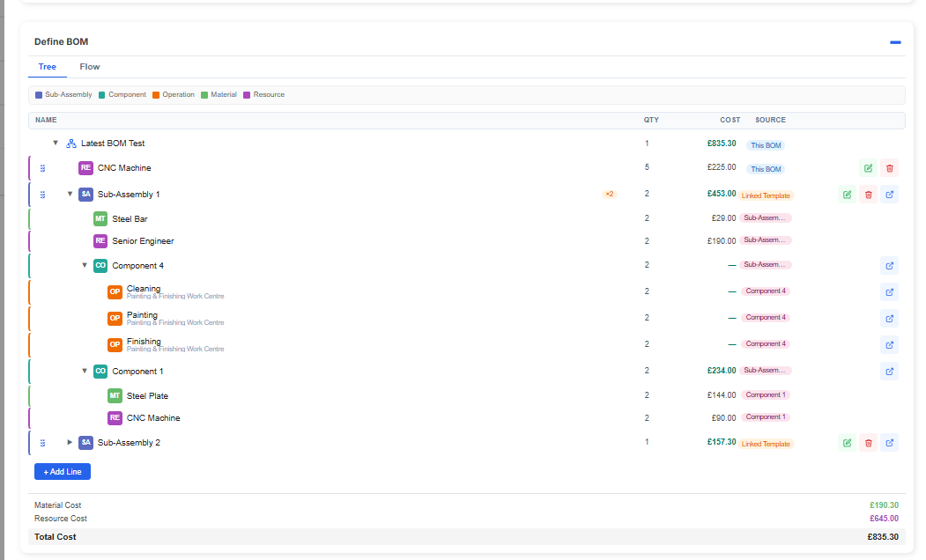Click the SOURCE column header
Image resolution: width=926 pixels, height=560 pixels.
point(771,120)
